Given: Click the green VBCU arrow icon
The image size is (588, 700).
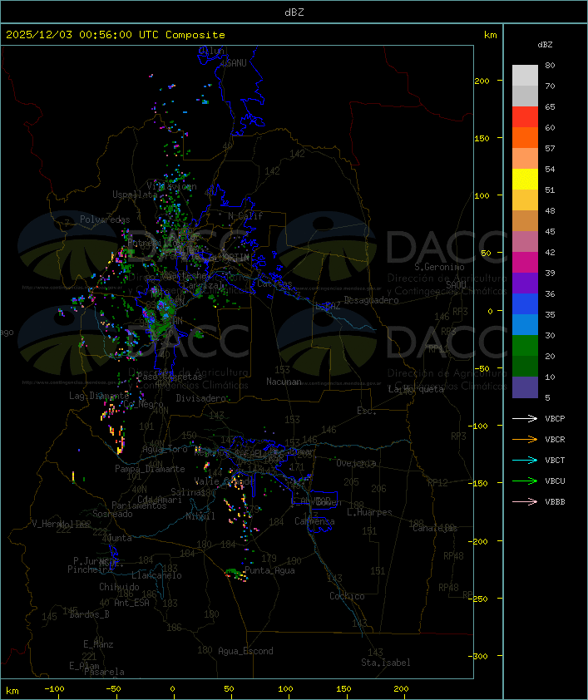Looking at the screenshot, I should coord(525,481).
